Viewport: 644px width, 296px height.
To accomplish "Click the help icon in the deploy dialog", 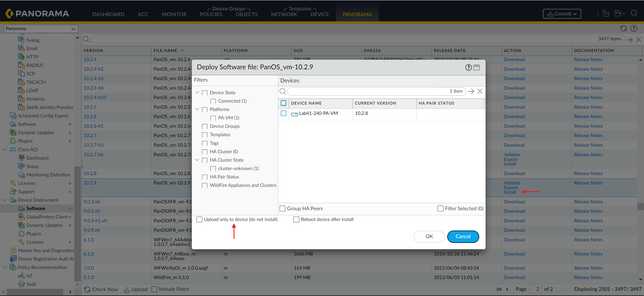I will tap(468, 67).
